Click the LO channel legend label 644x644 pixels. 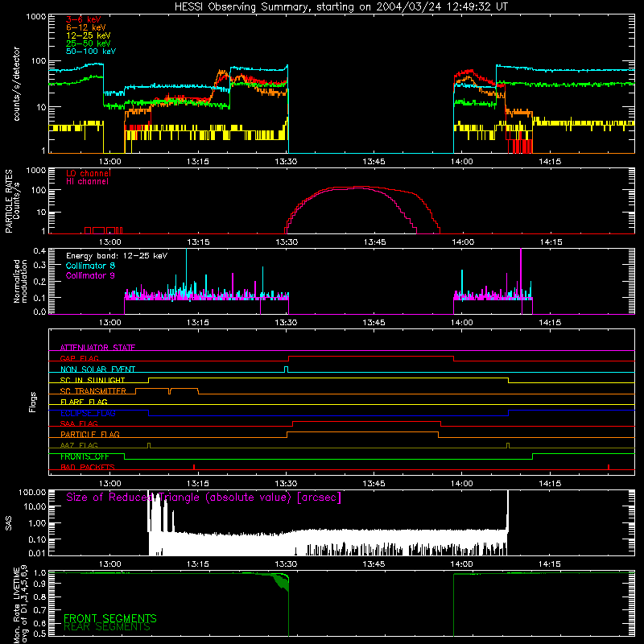[89, 173]
